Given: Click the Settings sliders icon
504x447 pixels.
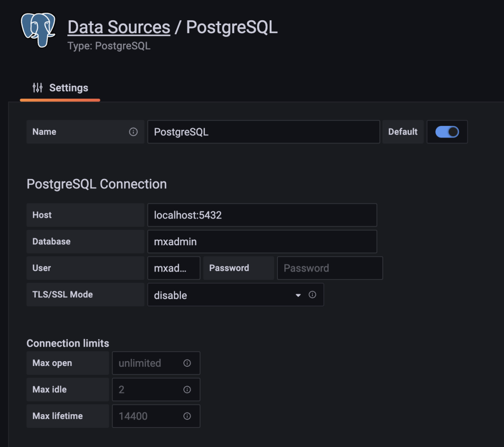Looking at the screenshot, I should 37,88.
